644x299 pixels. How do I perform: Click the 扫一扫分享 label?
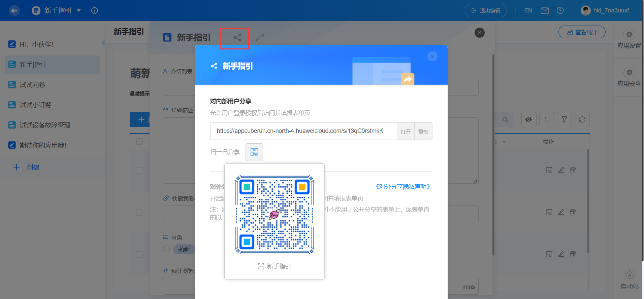pos(225,152)
